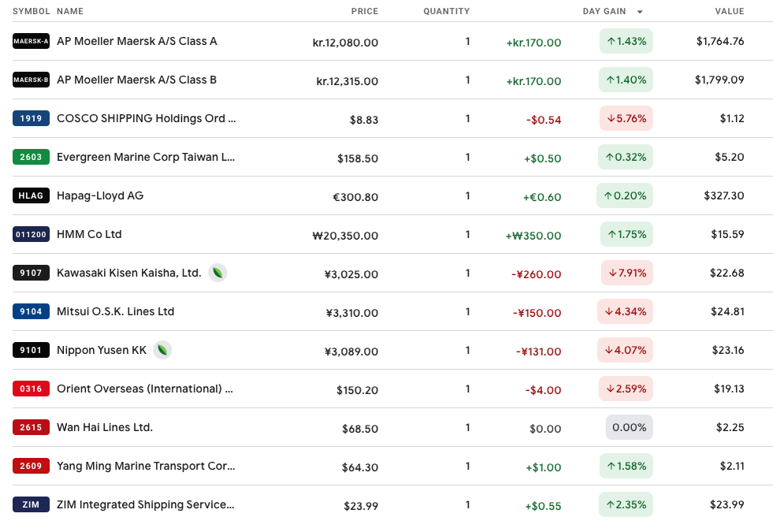Viewport: 773px width, 532px height.
Task: Open AP Moeller Maersk A/S Class A
Action: coord(136,41)
